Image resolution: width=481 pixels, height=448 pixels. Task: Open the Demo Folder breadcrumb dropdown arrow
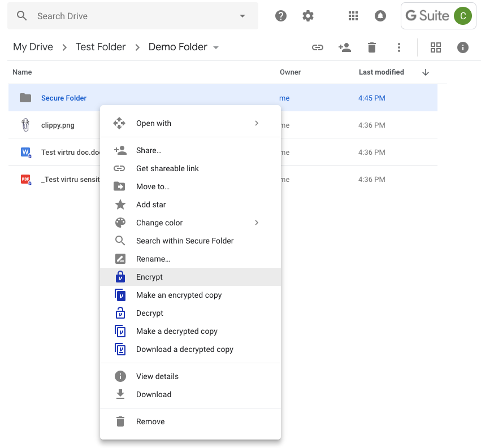point(216,47)
